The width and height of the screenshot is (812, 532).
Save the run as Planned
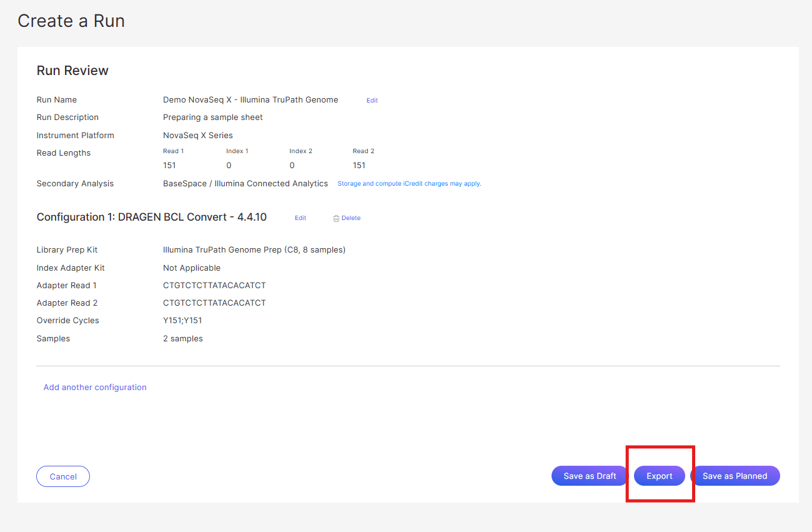[x=735, y=476]
